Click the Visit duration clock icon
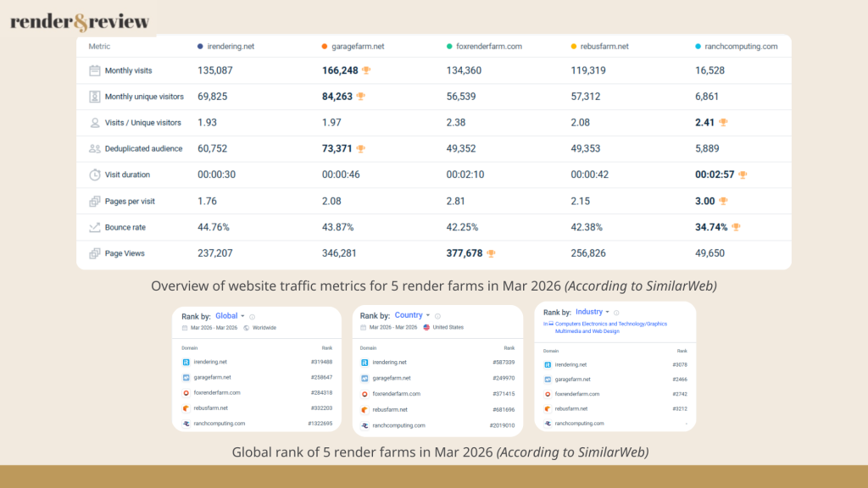This screenshot has width=868, height=488. point(95,175)
